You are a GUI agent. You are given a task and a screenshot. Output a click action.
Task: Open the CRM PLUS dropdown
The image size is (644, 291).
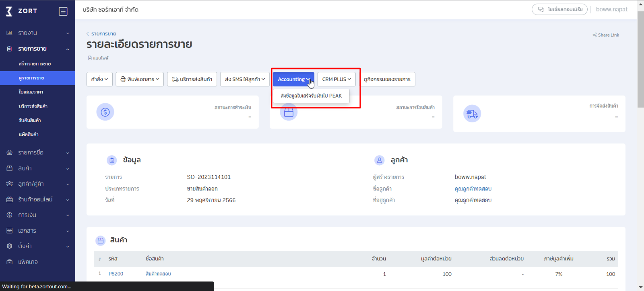point(336,79)
